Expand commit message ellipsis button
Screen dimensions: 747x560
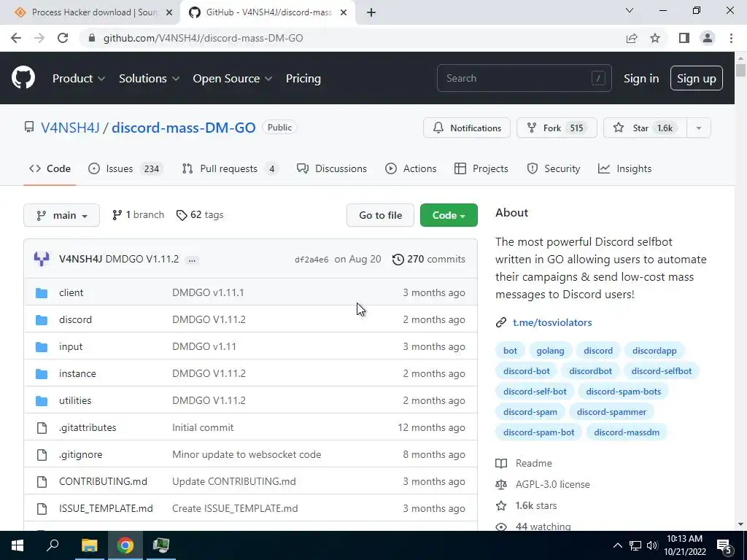[192, 260]
